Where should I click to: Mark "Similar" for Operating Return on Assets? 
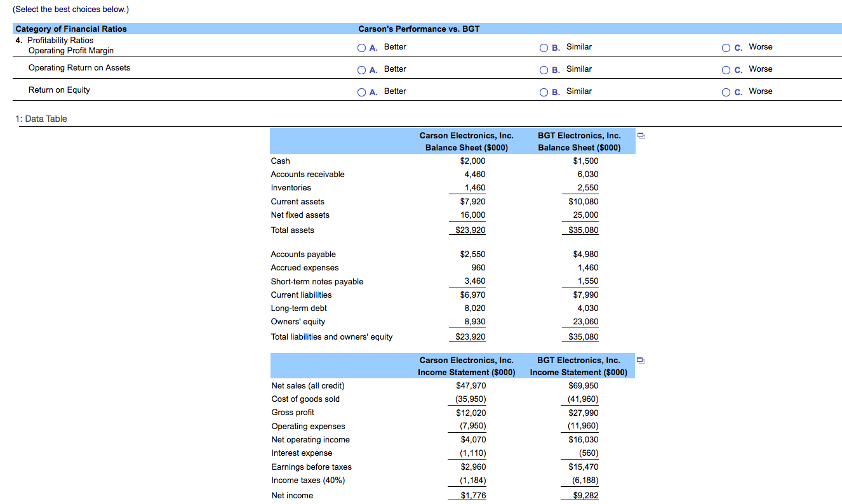click(x=544, y=69)
